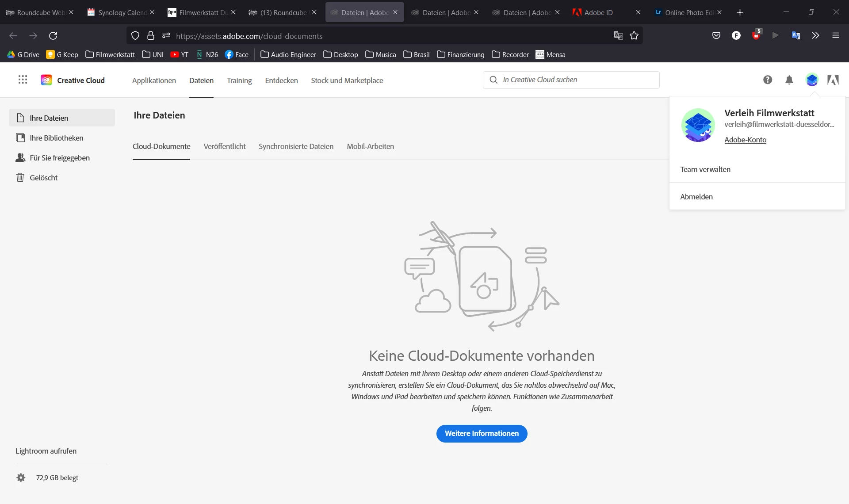The image size is (849, 504).
Task: Reload the current page
Action: [53, 36]
